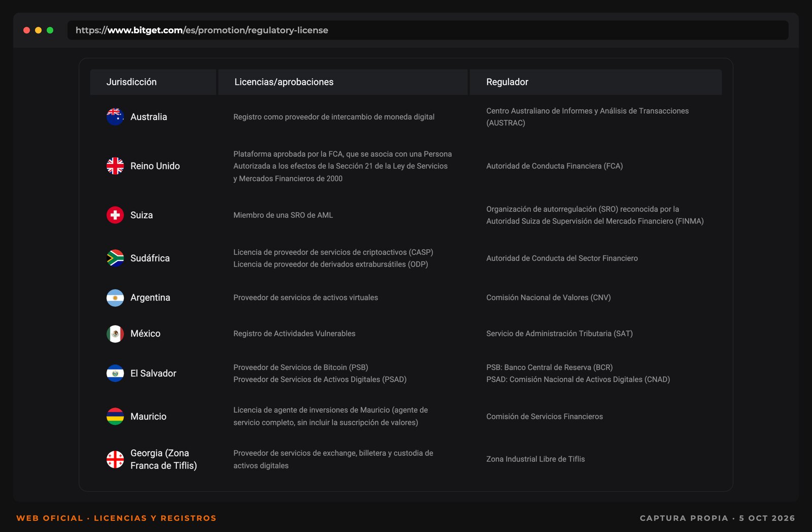Click the Mauricio flag icon
Image resolution: width=812 pixels, height=532 pixels.
115,416
